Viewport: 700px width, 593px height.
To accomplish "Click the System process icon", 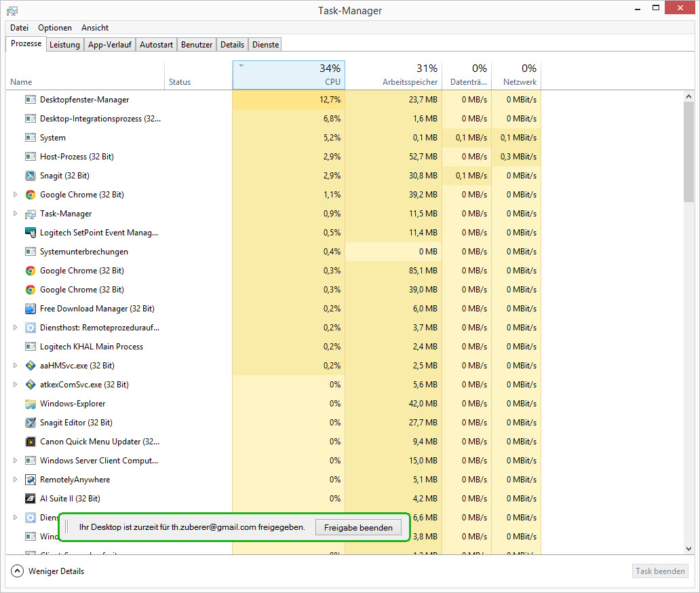I will 31,138.
